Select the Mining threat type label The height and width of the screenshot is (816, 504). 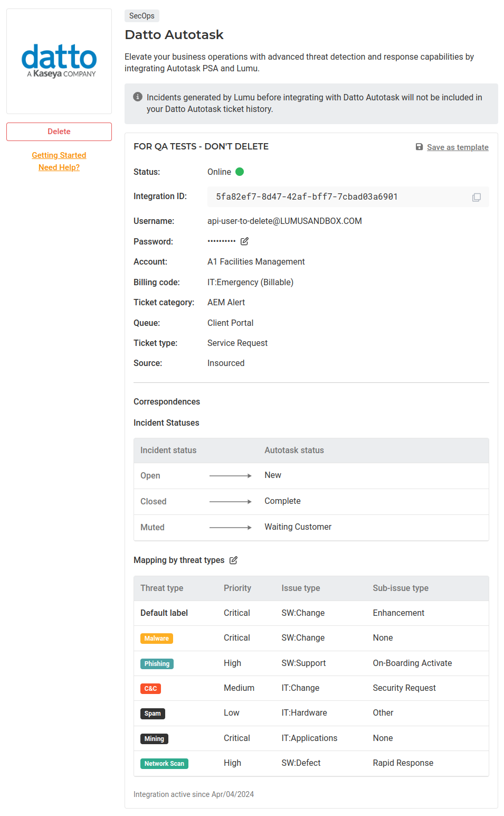coord(154,739)
